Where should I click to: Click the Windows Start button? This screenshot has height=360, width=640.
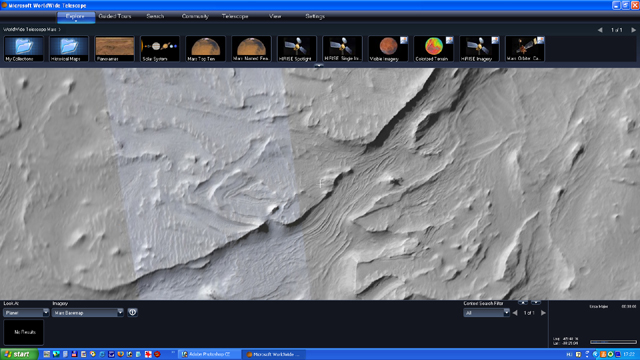click(19, 354)
